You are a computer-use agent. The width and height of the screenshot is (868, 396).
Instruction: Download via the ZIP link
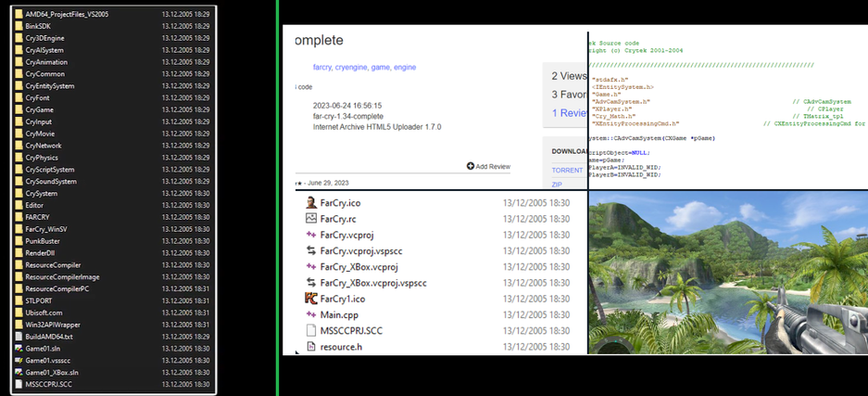557,185
